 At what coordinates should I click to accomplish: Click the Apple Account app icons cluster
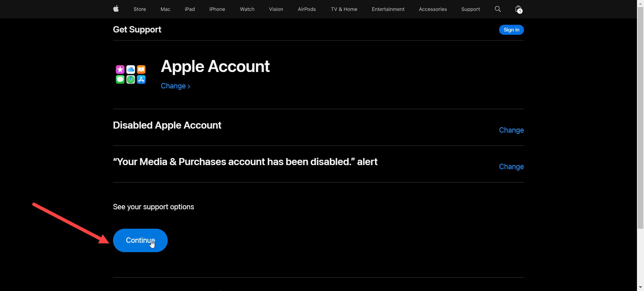pos(130,74)
